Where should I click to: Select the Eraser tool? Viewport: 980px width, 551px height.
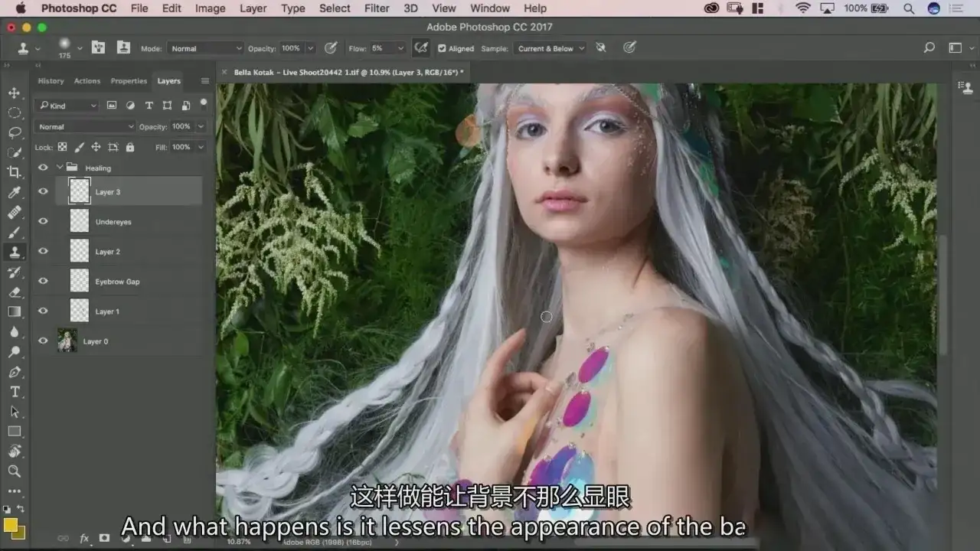(x=14, y=292)
